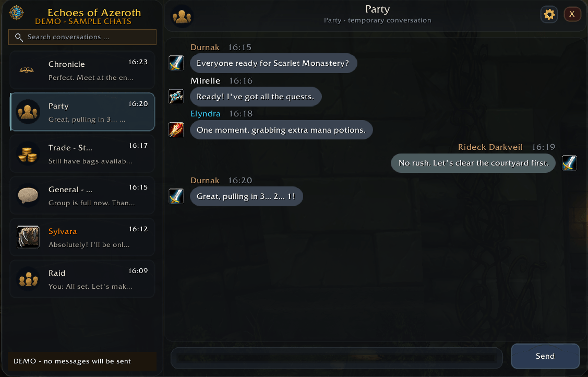The height and width of the screenshot is (377, 588).
Task: Click the Party header group icon
Action: [182, 17]
